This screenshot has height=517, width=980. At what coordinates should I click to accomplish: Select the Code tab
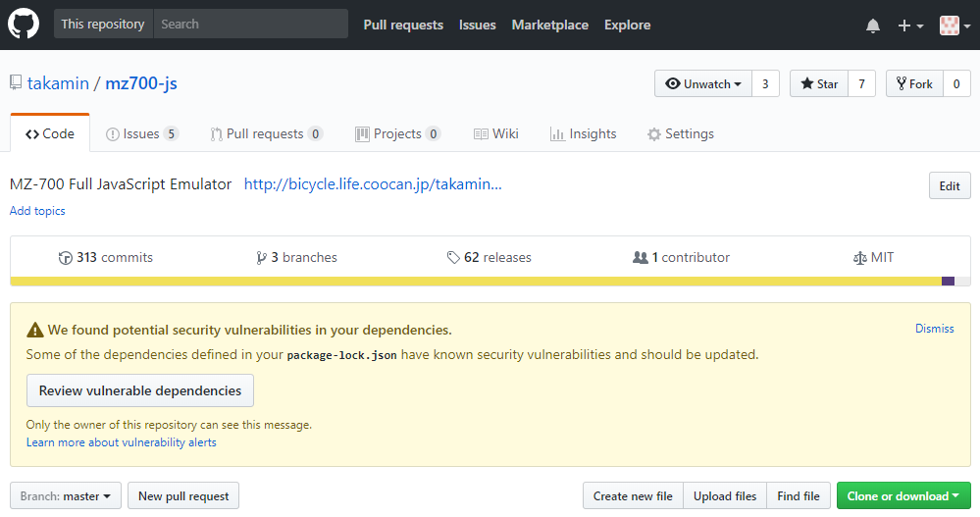(x=50, y=133)
